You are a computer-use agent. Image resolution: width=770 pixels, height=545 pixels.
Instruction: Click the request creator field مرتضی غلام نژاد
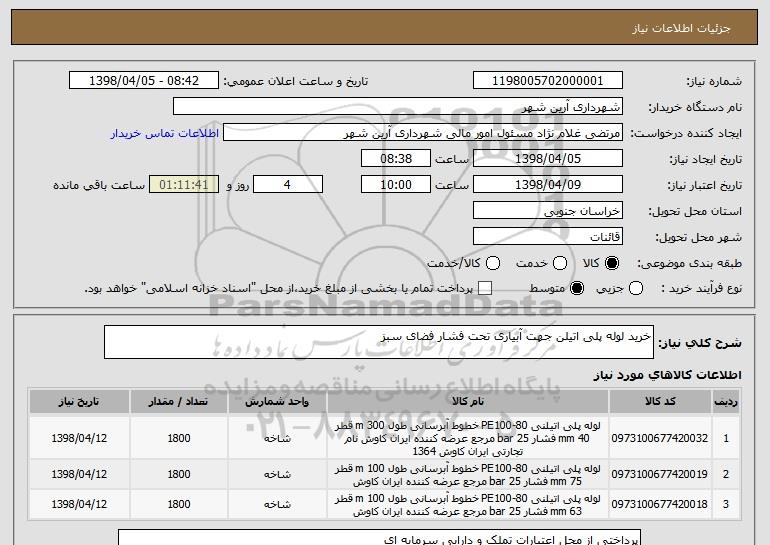[x=423, y=133]
